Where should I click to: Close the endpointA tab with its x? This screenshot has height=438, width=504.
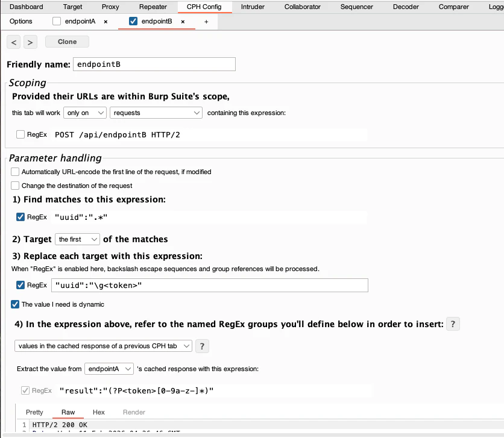point(106,22)
